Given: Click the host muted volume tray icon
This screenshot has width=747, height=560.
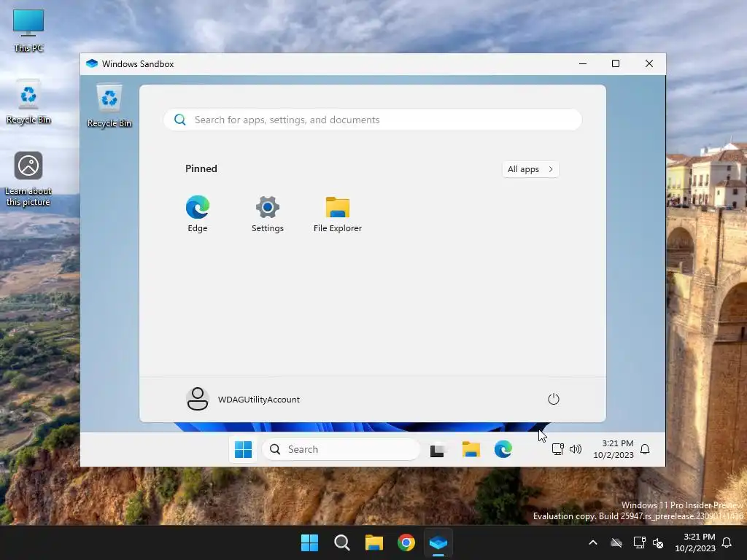Looking at the screenshot, I should click(x=658, y=542).
